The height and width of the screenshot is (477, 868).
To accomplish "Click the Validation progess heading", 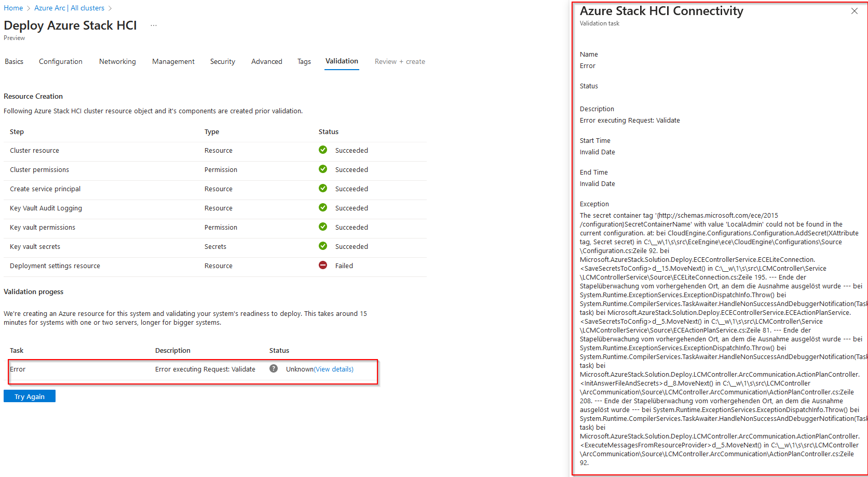I will click(x=34, y=291).
